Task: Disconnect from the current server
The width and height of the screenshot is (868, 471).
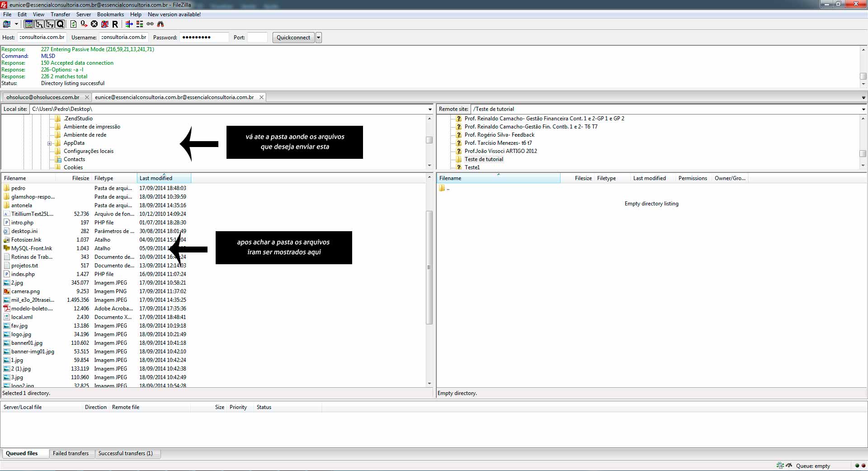Action: click(105, 24)
